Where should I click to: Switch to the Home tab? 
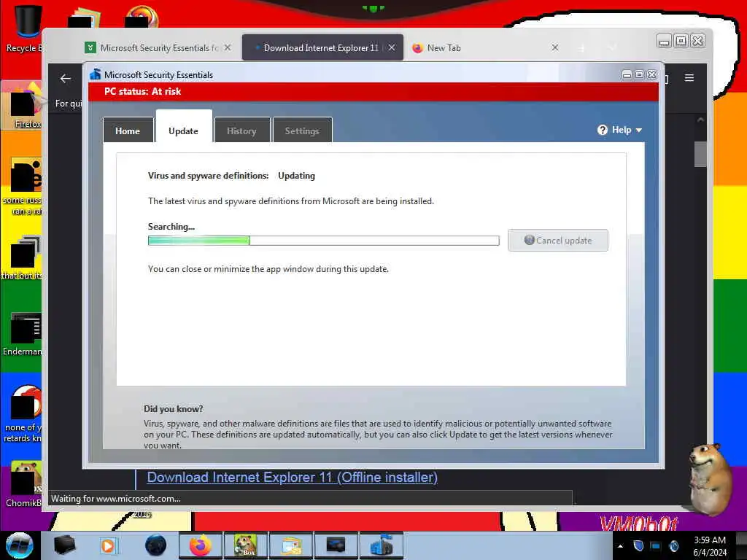(x=128, y=131)
